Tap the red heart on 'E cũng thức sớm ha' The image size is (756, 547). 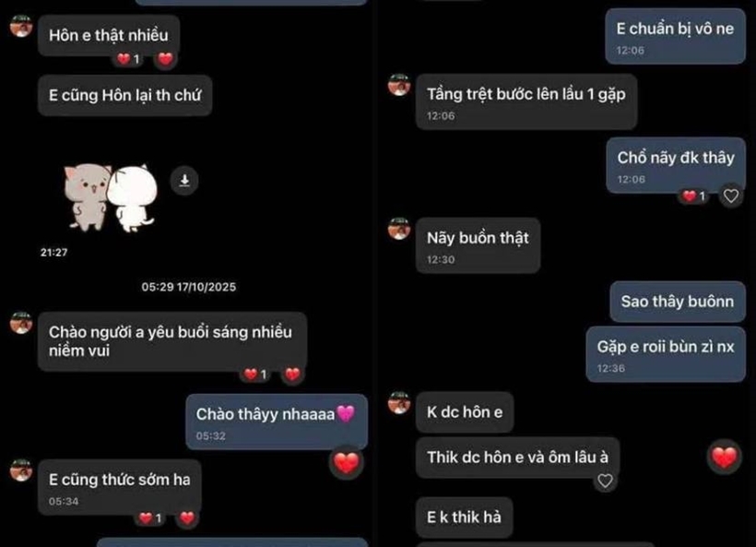tap(187, 518)
